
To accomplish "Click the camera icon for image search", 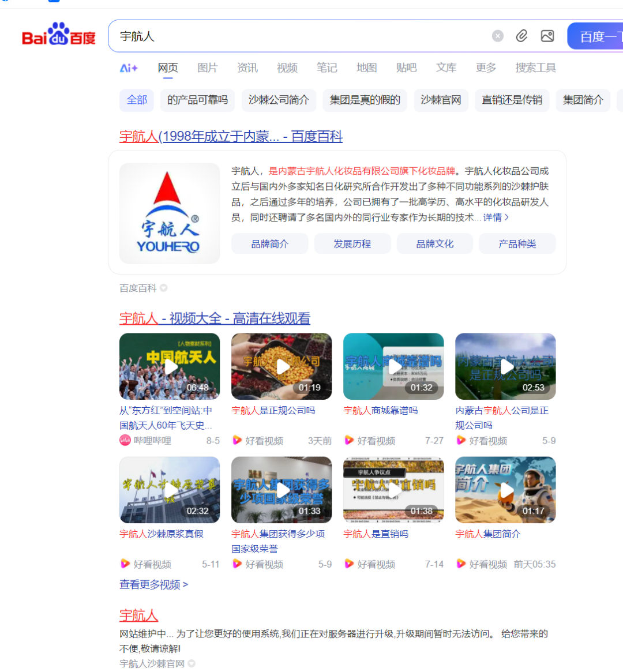I will (547, 36).
